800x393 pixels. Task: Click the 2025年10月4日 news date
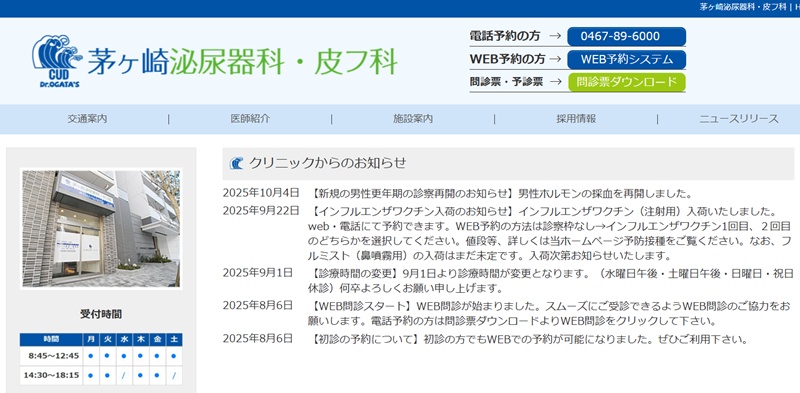(x=261, y=193)
